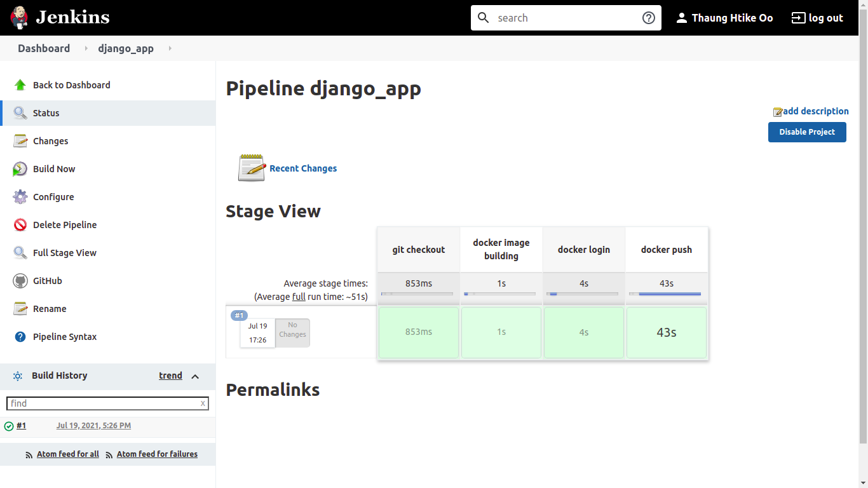Clear the find box with the x
868x488 pixels.
click(203, 403)
